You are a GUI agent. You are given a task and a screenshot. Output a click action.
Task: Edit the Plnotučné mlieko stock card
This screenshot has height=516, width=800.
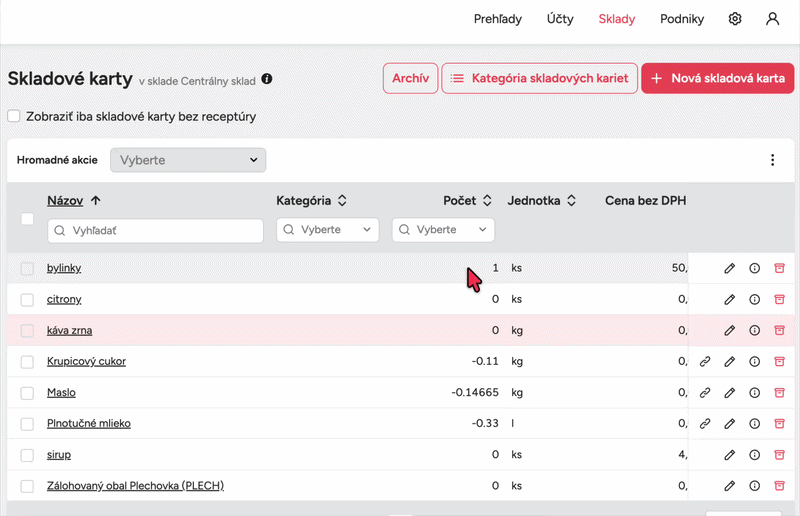click(730, 424)
